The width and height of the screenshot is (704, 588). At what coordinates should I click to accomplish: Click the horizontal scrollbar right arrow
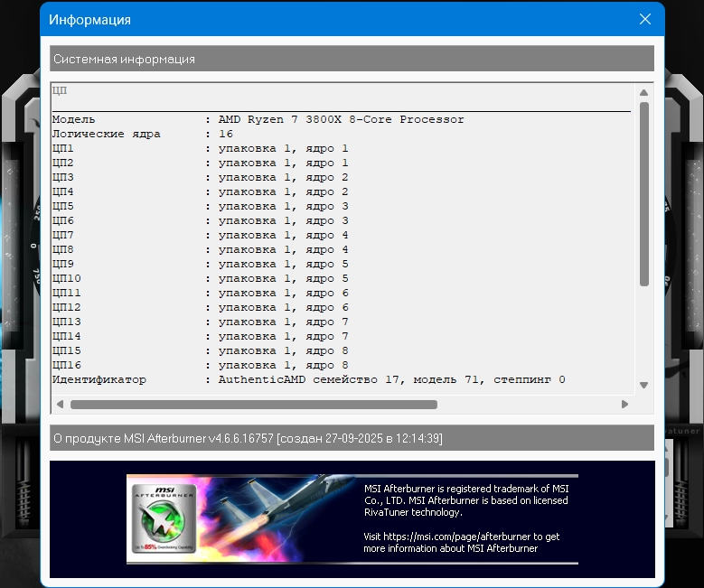(624, 405)
